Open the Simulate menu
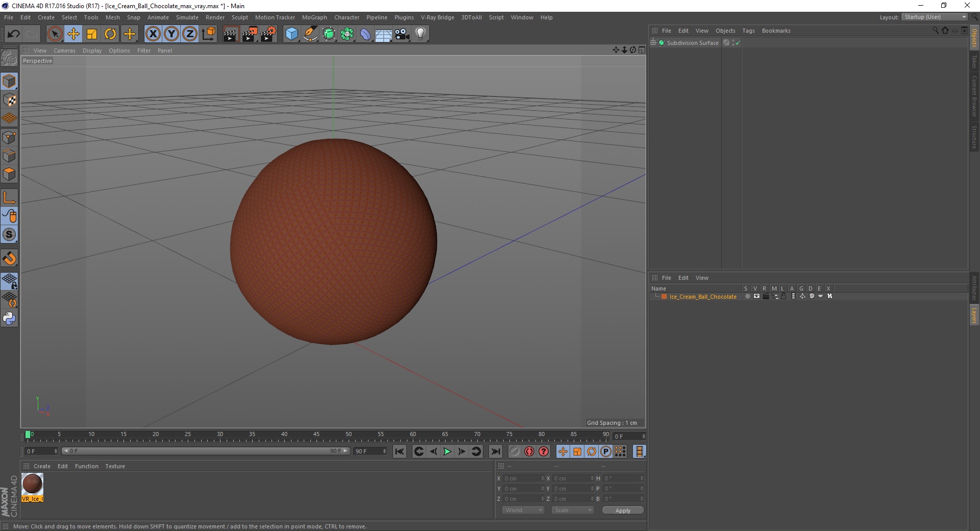Image resolution: width=980 pixels, height=531 pixels. [187, 17]
